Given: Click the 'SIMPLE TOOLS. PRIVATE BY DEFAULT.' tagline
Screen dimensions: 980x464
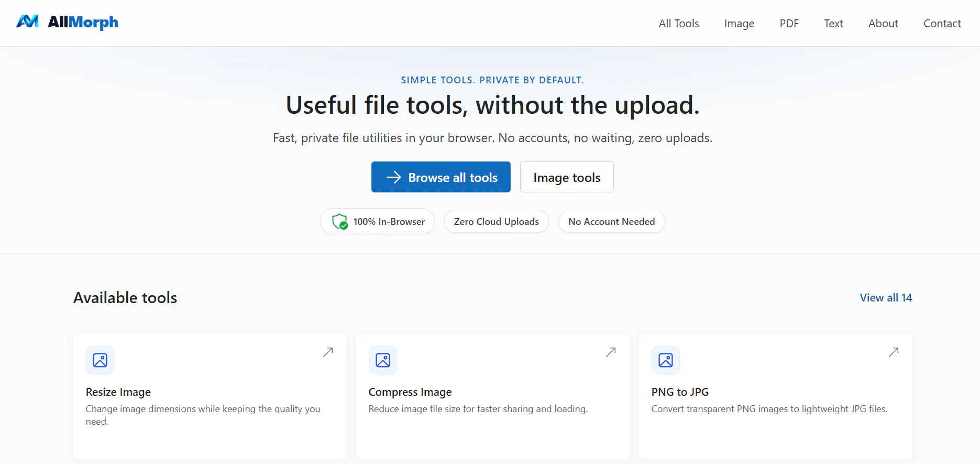Looking at the screenshot, I should (x=492, y=80).
